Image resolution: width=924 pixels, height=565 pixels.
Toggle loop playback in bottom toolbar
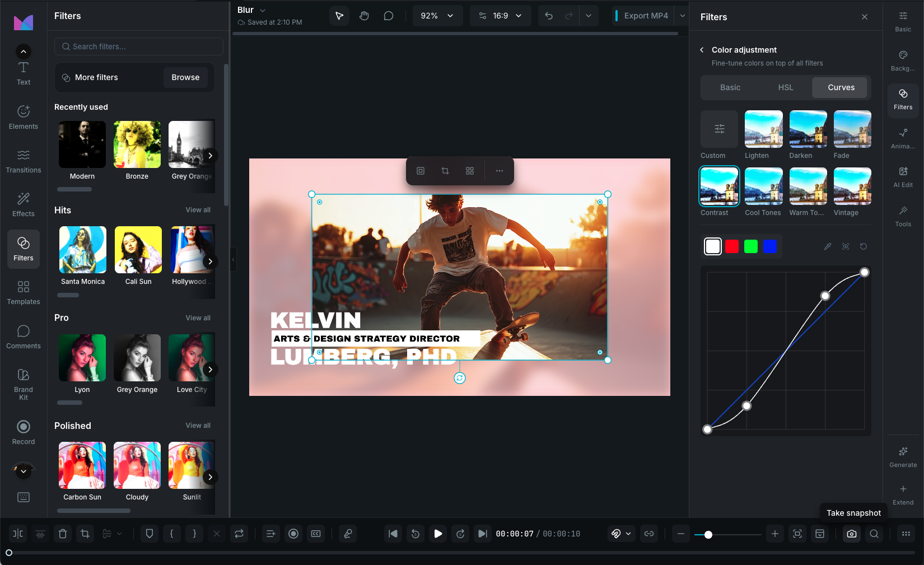tap(239, 534)
